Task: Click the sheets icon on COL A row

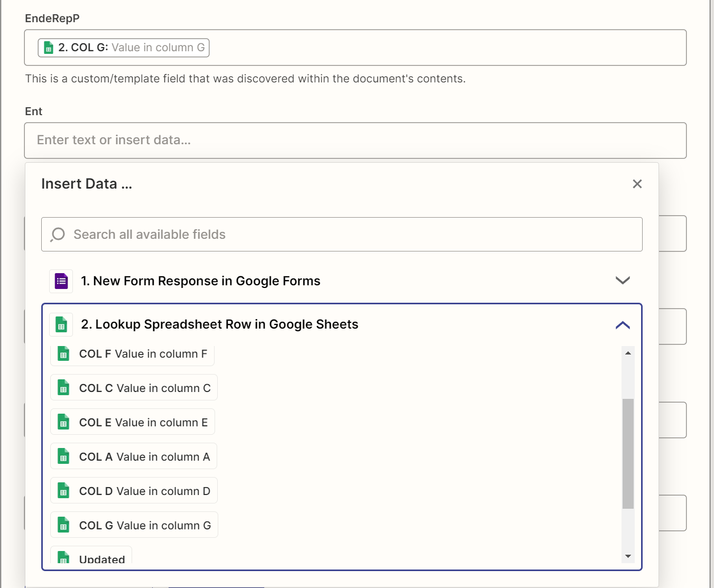Action: (x=63, y=457)
